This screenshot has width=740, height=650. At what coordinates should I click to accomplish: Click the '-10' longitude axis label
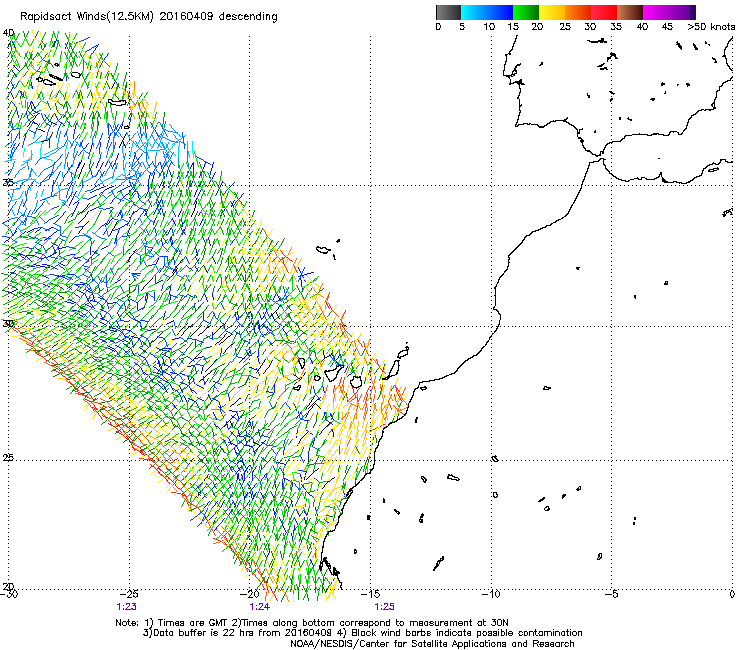491,594
